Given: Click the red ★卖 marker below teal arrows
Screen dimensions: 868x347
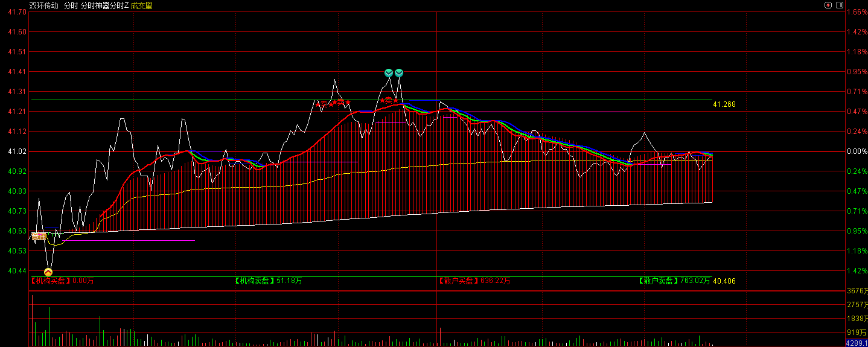Looking at the screenshot, I should tap(389, 100).
